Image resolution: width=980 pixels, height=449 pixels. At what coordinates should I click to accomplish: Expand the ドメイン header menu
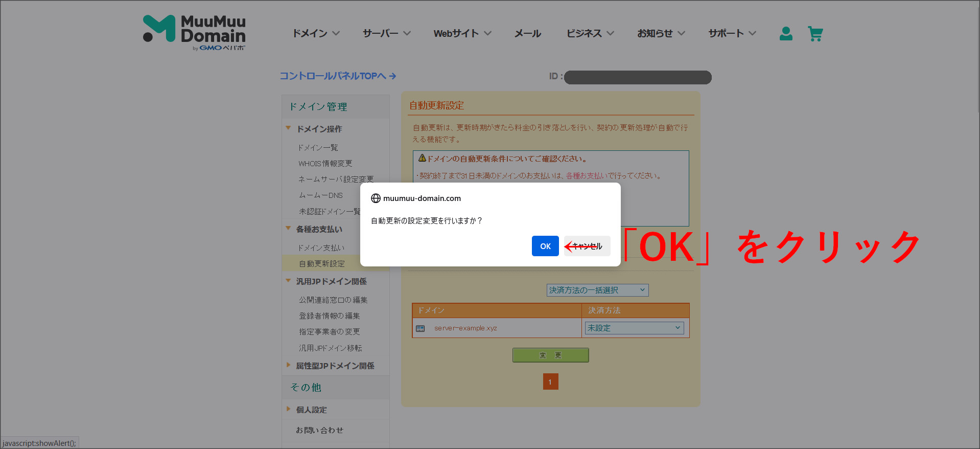(x=316, y=33)
